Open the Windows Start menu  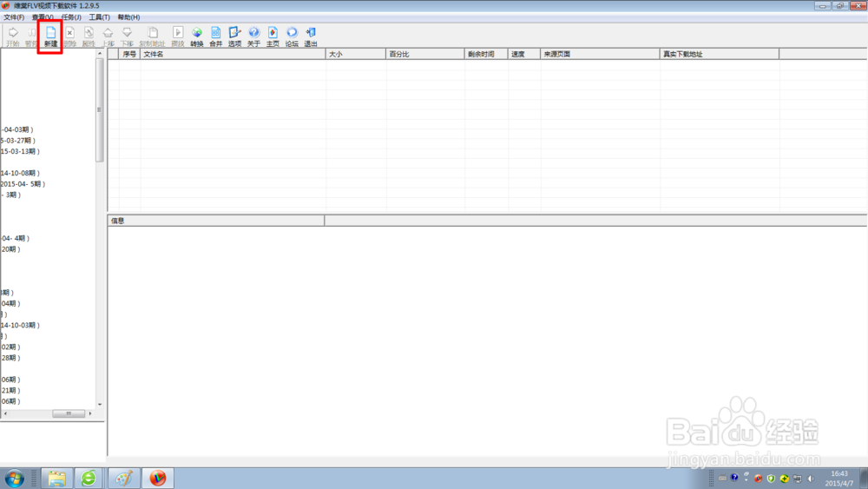click(15, 479)
